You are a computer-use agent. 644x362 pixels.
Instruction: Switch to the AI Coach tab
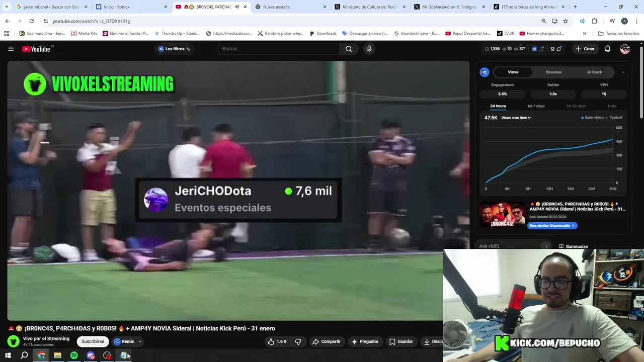click(594, 72)
